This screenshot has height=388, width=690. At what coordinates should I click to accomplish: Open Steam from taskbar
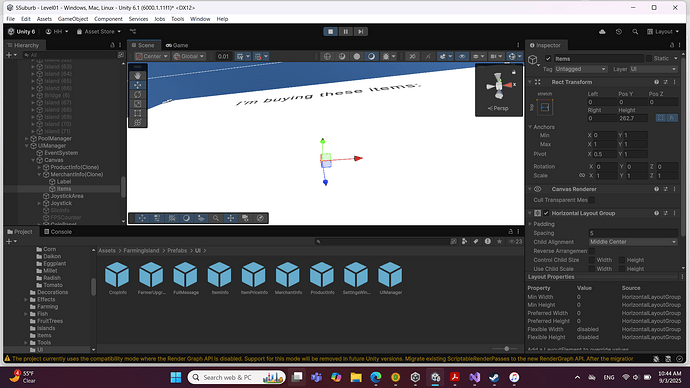pos(494,377)
